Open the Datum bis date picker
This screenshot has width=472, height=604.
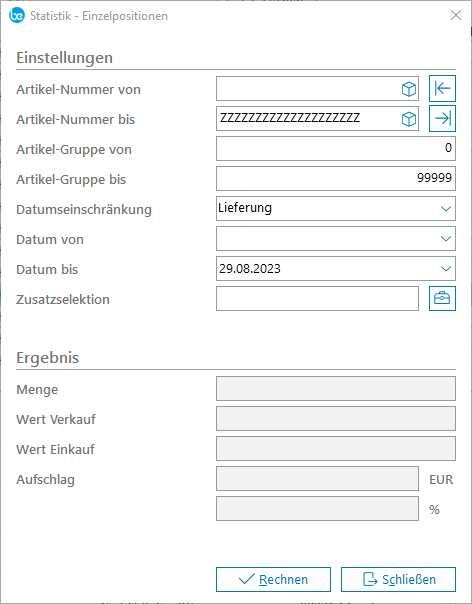click(x=446, y=268)
